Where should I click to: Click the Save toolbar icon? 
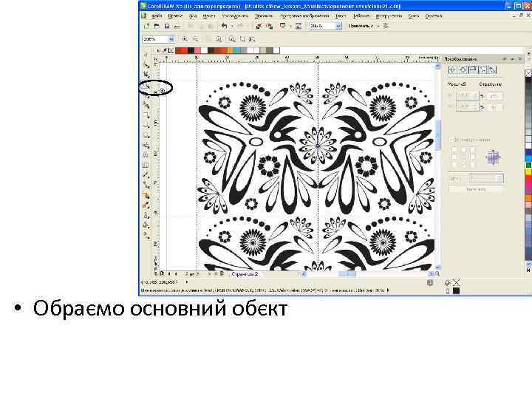(167, 26)
